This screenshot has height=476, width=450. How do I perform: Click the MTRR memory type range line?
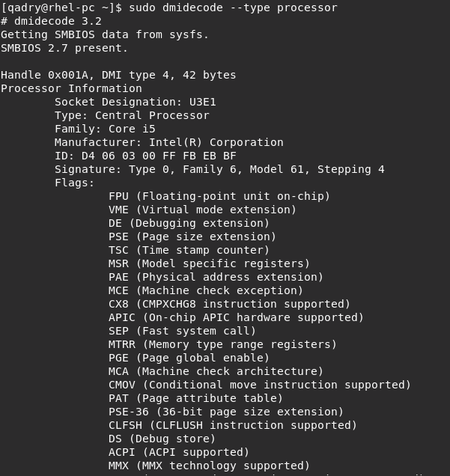coord(222,344)
